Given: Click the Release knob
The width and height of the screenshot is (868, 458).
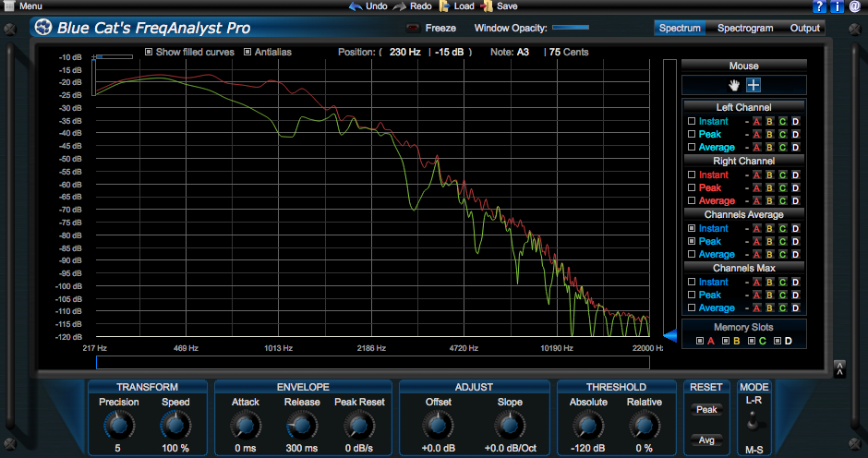Looking at the screenshot, I should (302, 426).
